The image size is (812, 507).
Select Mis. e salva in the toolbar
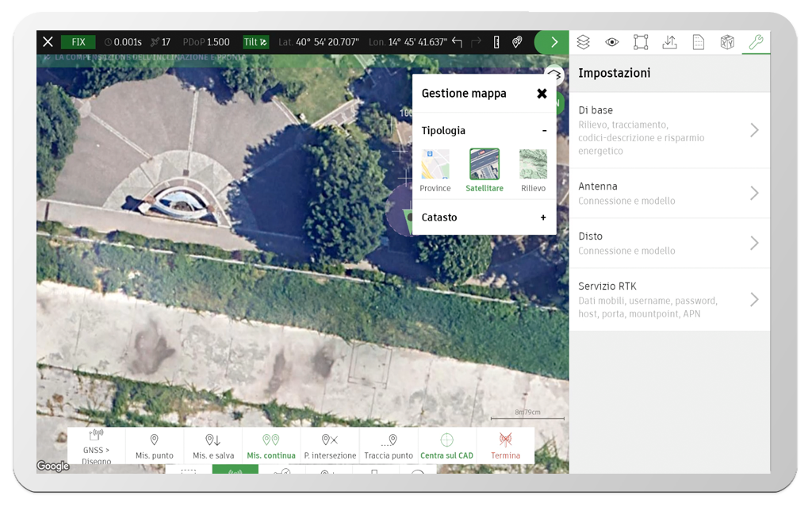click(x=211, y=445)
